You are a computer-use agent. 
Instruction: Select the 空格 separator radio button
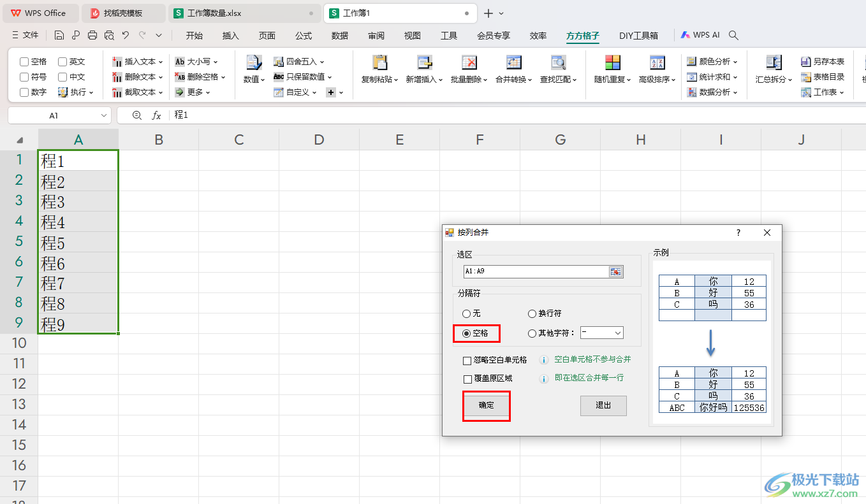[x=467, y=333]
